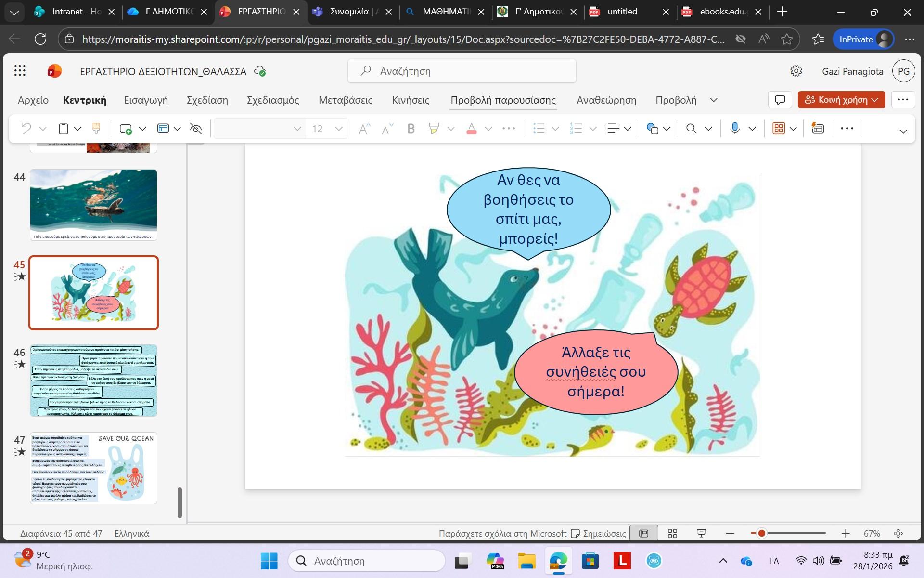Toggle Hide Slide eye icon

pos(196,129)
